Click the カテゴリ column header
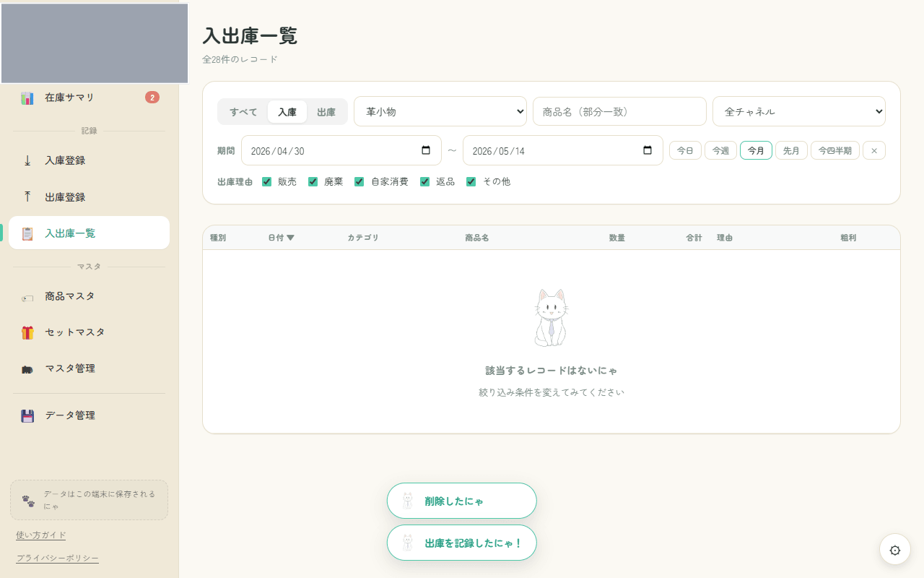This screenshot has height=578, width=924. click(363, 238)
